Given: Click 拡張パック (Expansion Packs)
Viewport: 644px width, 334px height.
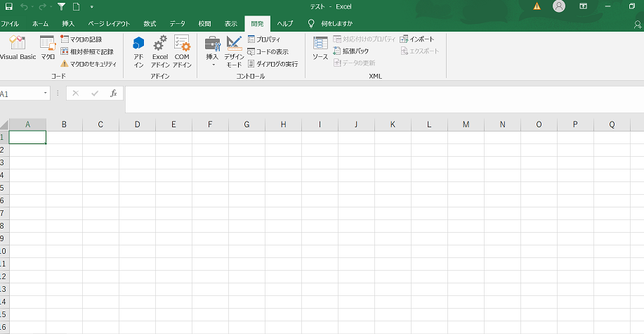Looking at the screenshot, I should point(350,51).
